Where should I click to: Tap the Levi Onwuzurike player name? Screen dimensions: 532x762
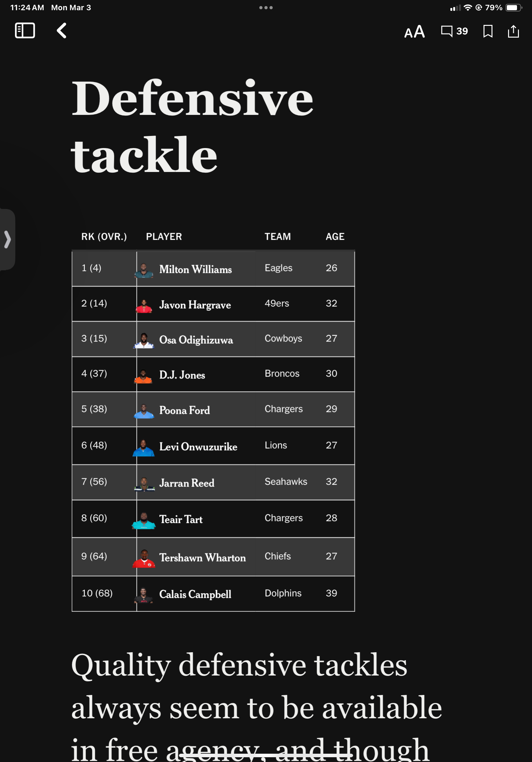(x=198, y=446)
